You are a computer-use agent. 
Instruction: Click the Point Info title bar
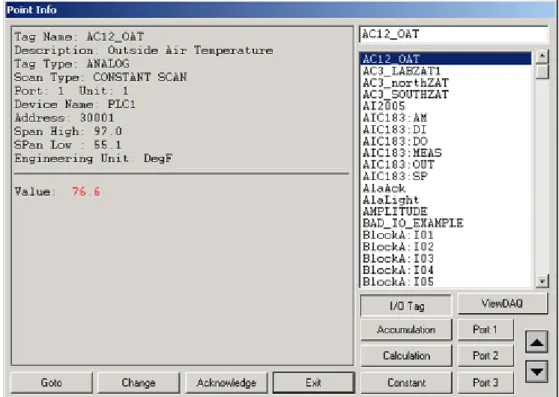tap(280, 10)
